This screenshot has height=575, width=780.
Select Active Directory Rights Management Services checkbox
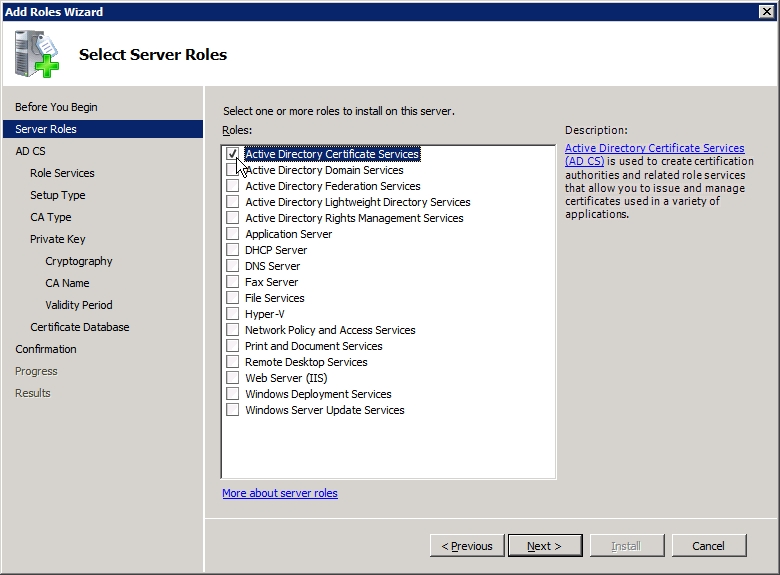click(232, 217)
